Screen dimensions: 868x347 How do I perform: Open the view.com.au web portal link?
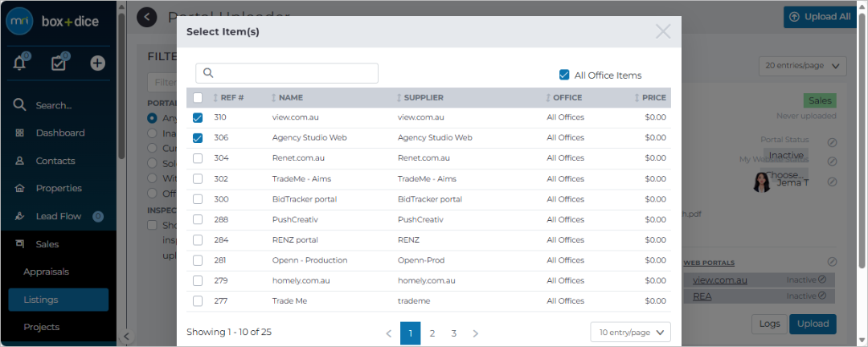tap(719, 280)
